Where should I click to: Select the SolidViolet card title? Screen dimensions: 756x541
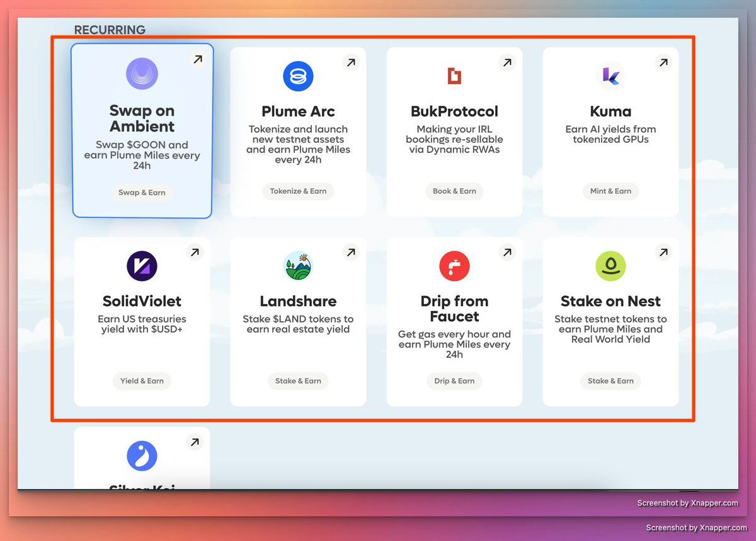pyautogui.click(x=142, y=301)
